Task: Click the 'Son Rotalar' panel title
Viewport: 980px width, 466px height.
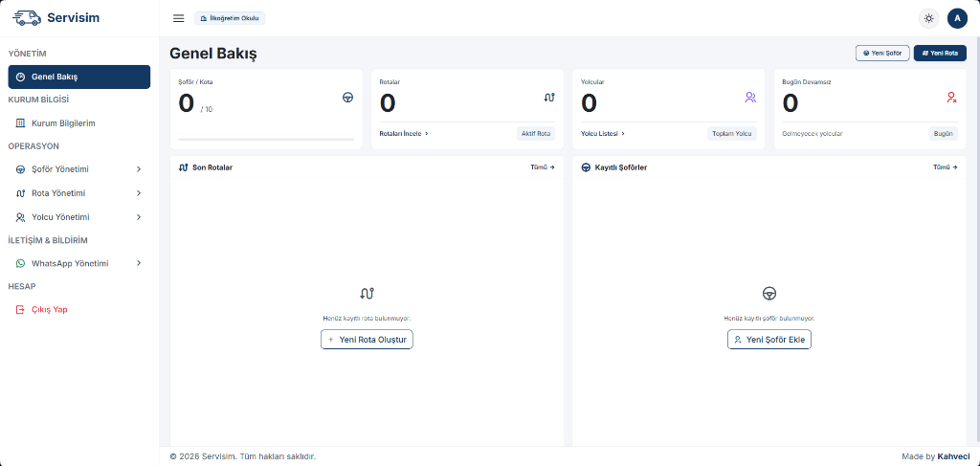Action: tap(212, 167)
